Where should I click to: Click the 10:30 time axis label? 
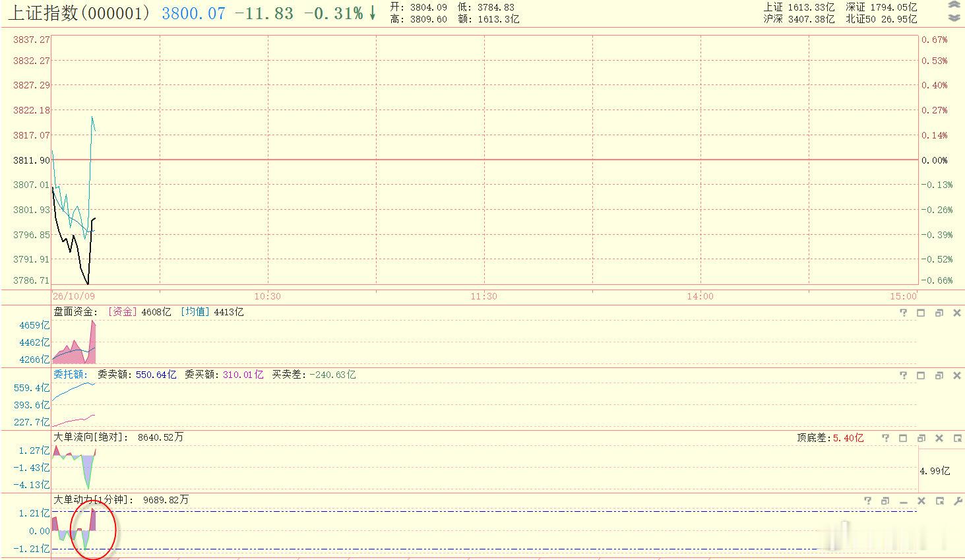point(267,296)
